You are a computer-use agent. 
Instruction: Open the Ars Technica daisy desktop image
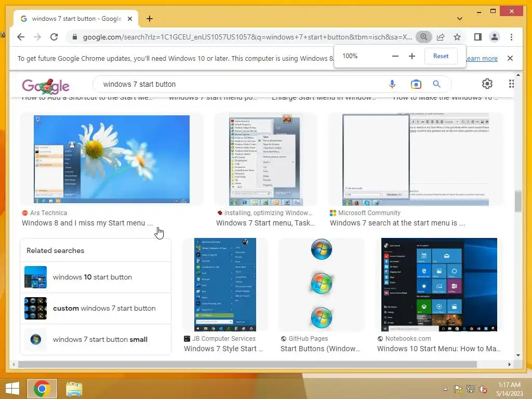112,159
